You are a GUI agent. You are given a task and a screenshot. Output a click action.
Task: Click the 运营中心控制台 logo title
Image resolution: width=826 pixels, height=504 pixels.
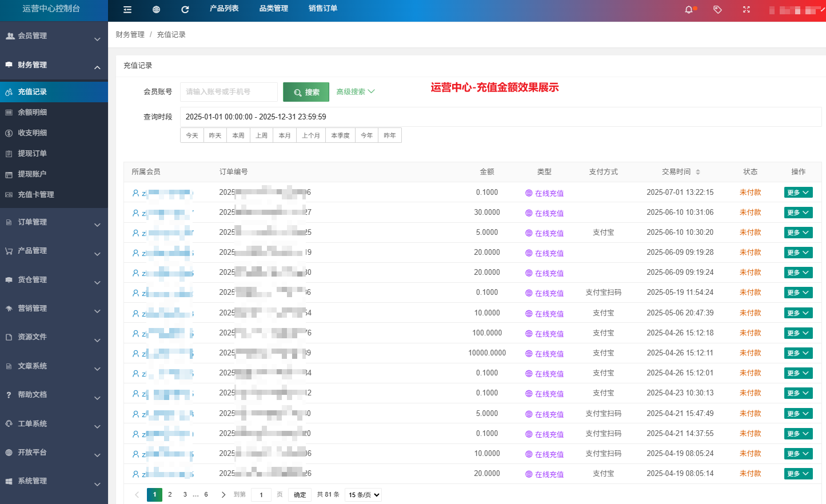(x=51, y=9)
